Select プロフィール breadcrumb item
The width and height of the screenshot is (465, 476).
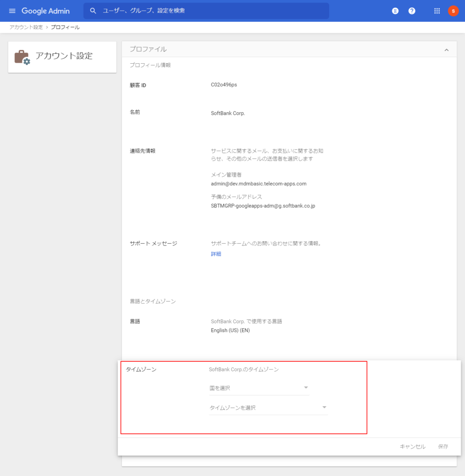pyautogui.click(x=65, y=27)
